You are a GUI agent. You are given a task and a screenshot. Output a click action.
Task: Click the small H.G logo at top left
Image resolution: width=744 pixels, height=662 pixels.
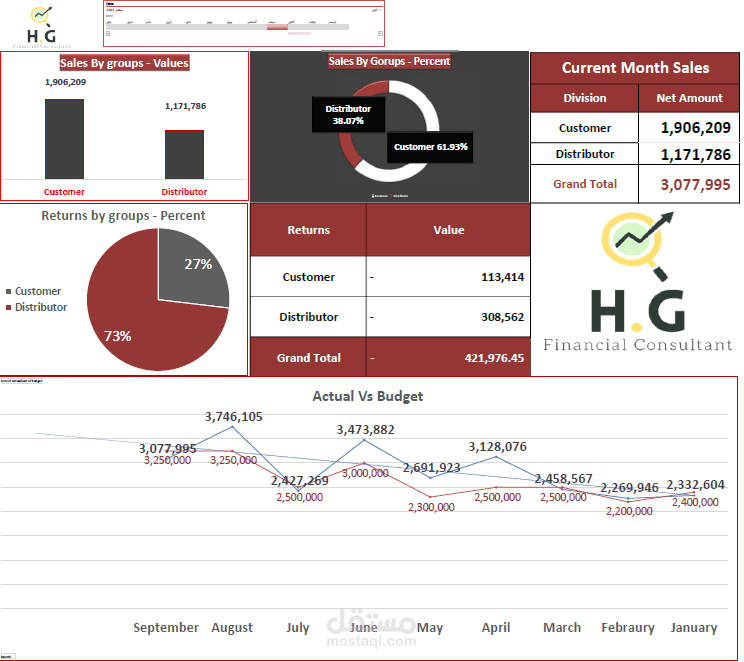coord(41,26)
